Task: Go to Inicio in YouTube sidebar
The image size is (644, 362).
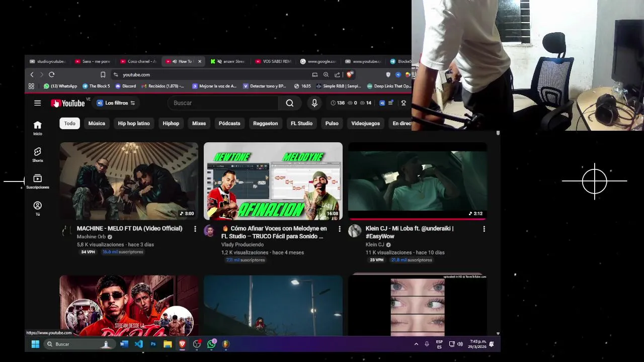Action: tap(38, 128)
